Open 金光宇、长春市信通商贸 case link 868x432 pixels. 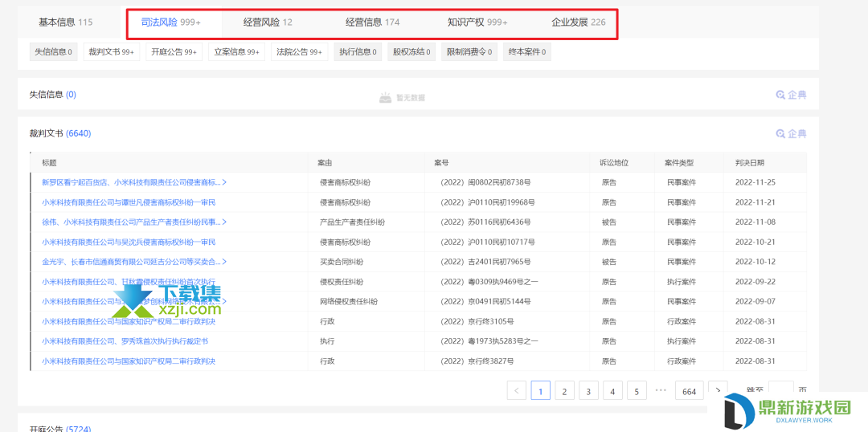pos(131,262)
